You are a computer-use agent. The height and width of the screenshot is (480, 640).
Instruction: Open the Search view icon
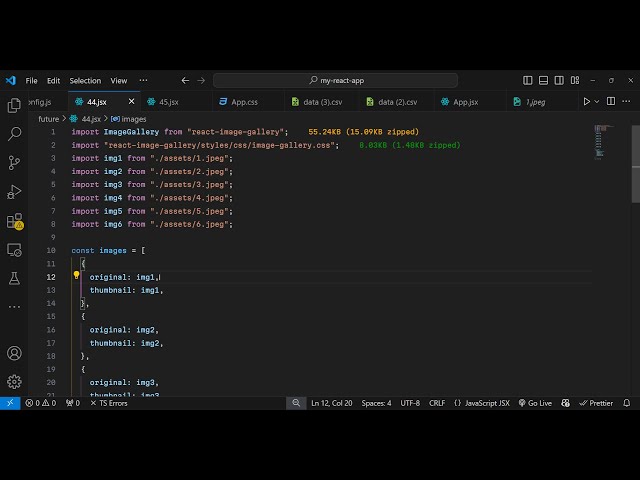[14, 133]
